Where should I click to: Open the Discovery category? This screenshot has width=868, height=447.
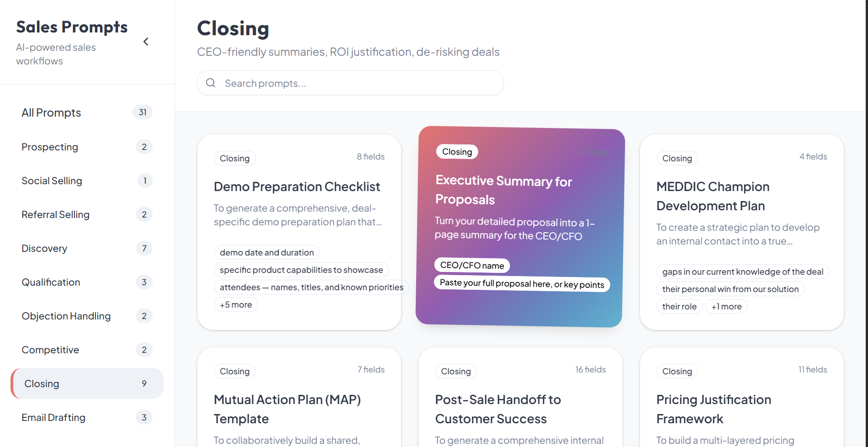pyautogui.click(x=44, y=248)
